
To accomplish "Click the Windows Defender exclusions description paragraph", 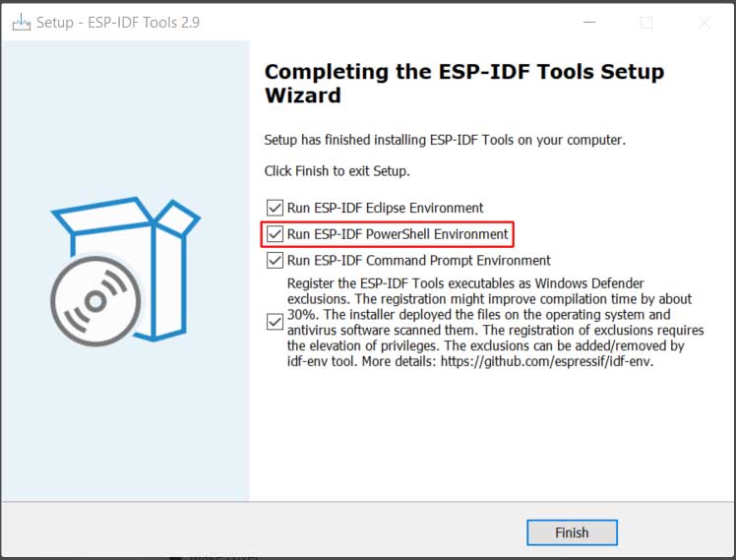I will (x=495, y=322).
